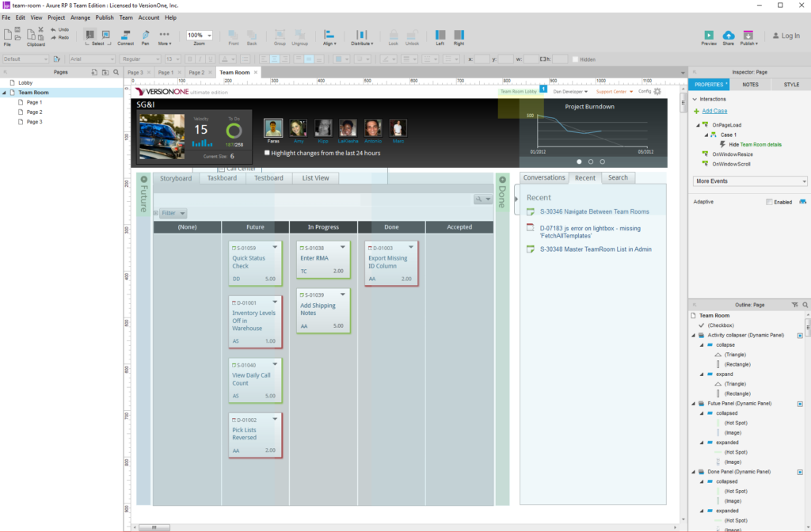Toggle Futue Panel visibility square in Outline
This screenshot has width=811, height=532.
click(x=800, y=404)
